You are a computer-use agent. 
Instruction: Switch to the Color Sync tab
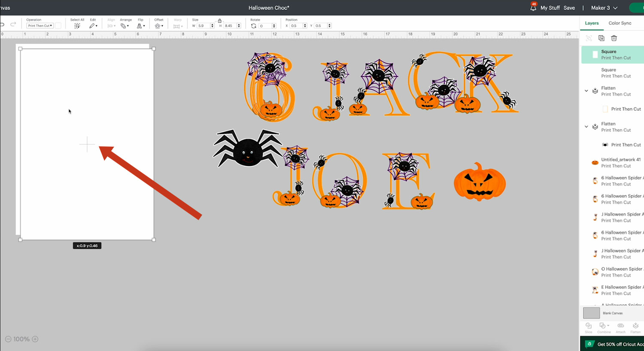tap(620, 23)
